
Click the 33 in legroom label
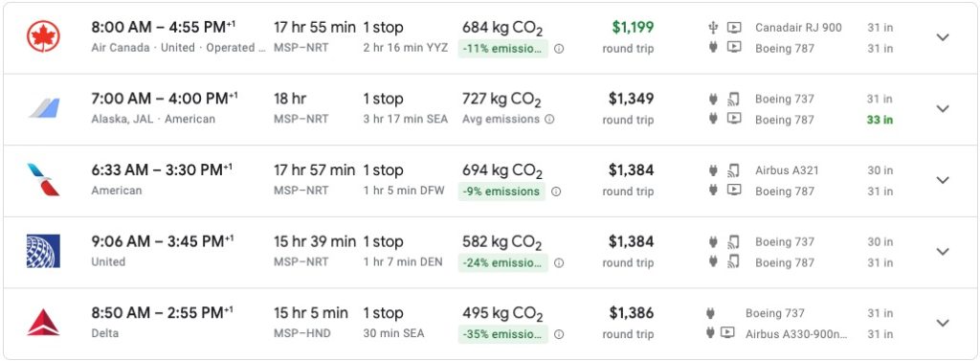click(880, 120)
